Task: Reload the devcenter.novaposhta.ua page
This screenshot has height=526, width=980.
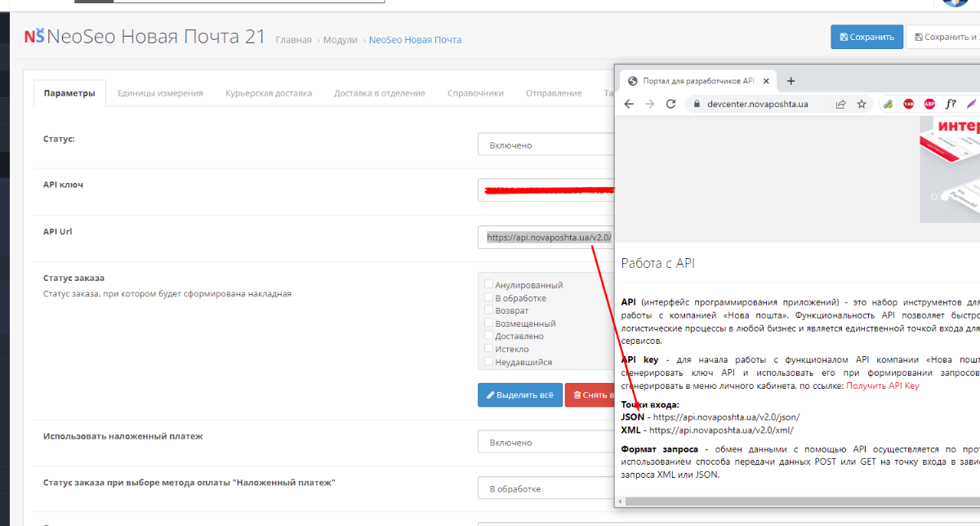Action: [670, 104]
